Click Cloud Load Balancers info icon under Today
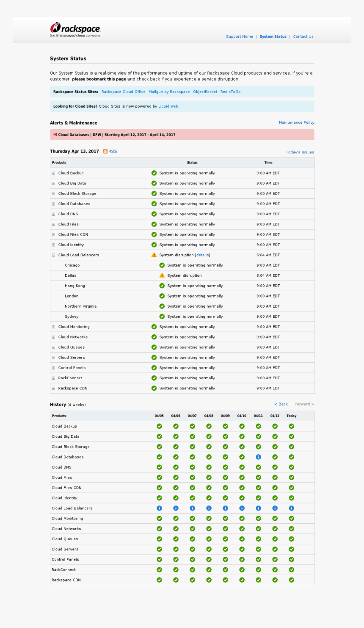Screen dimensions: 364x628 click(291, 508)
